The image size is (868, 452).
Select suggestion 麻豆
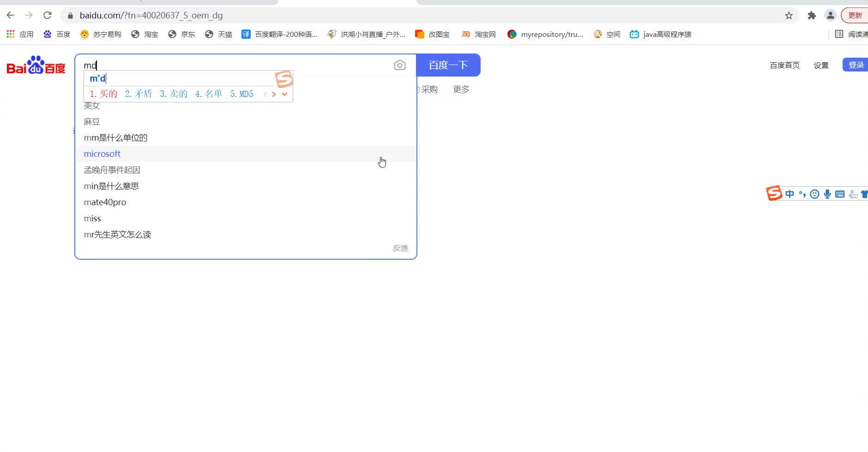click(x=246, y=122)
